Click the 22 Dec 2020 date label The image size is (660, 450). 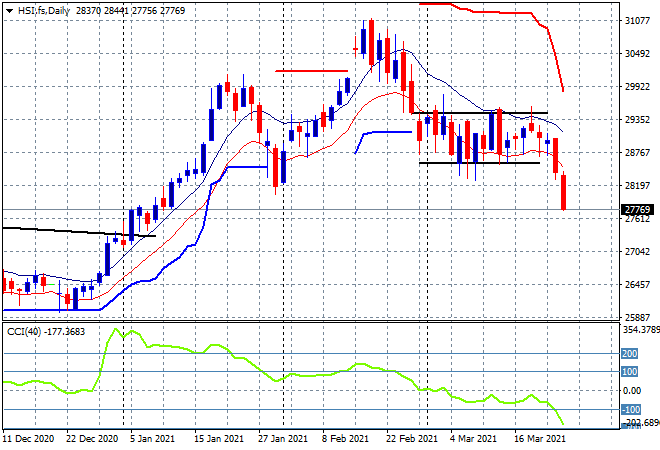point(92,439)
